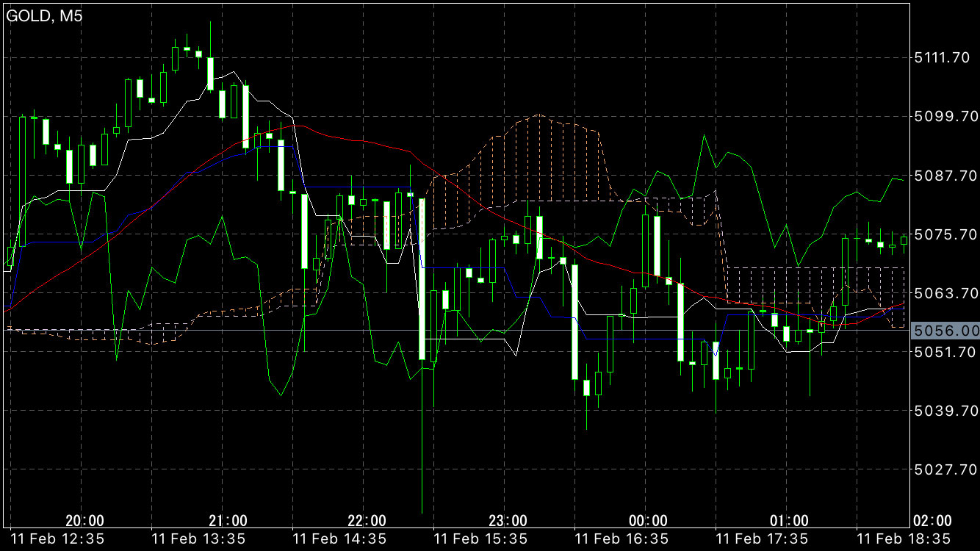
Task: Click the 02:00 time label at right
Action: 932,521
